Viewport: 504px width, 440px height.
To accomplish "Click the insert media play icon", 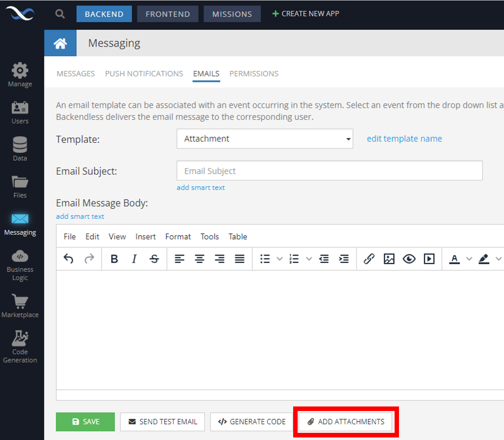I will [x=429, y=259].
